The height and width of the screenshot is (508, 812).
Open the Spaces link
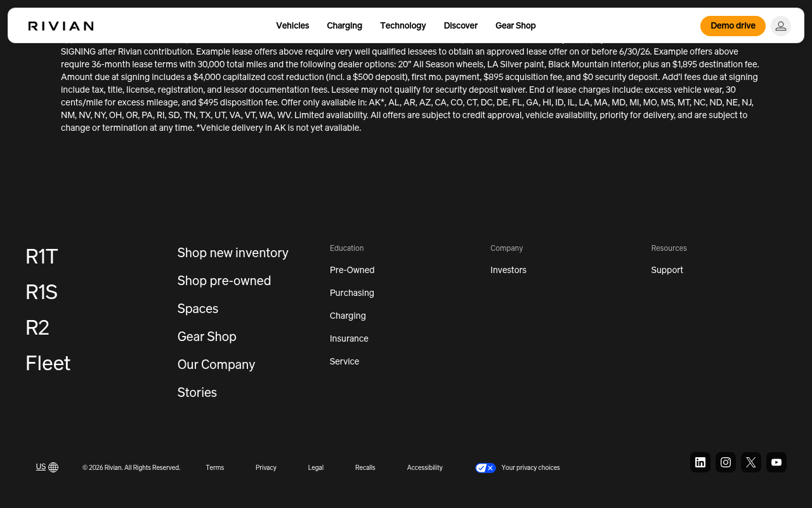(x=198, y=309)
